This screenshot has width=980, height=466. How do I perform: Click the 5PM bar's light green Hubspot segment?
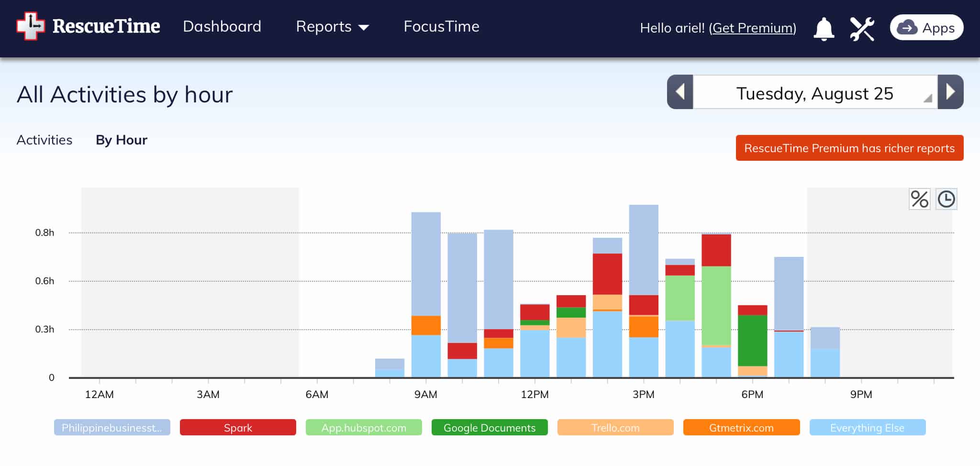tap(716, 305)
